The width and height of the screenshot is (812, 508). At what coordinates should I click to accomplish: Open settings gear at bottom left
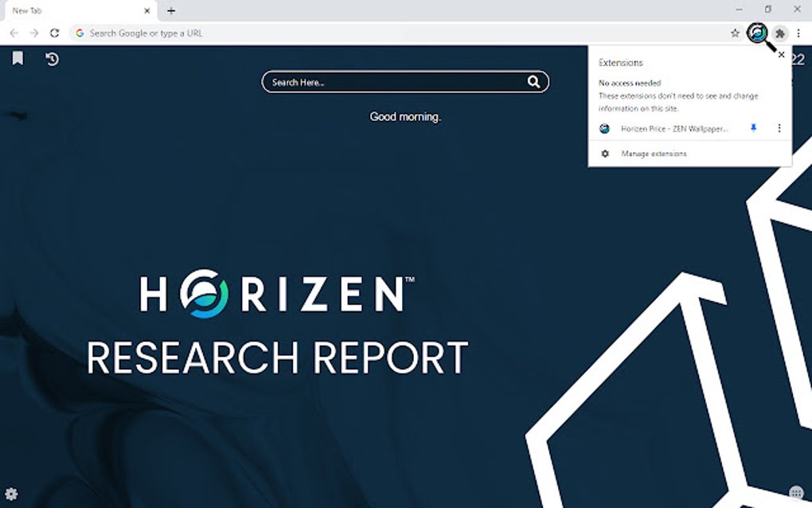tap(11, 494)
